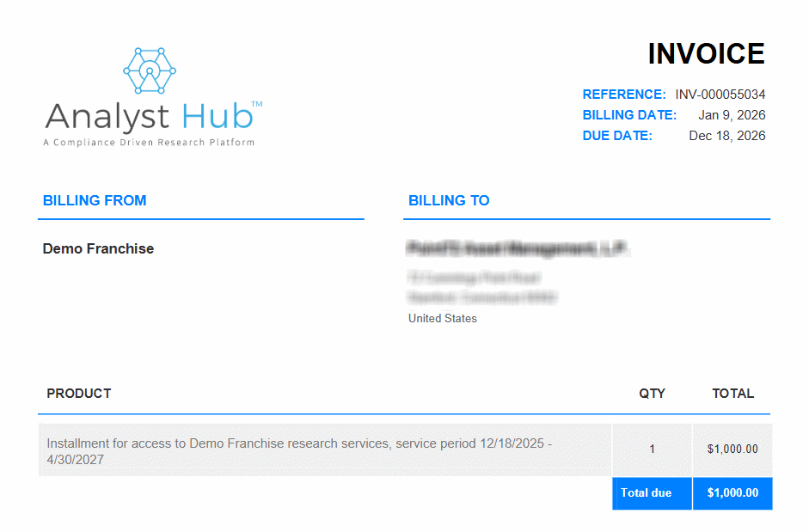The image size is (809, 532).
Task: Select the REFERENCE label
Action: tap(624, 95)
